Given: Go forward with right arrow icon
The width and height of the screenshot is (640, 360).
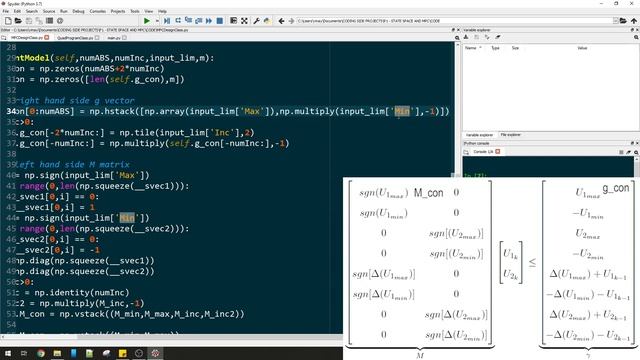Looking at the screenshot, I should tap(291, 21).
